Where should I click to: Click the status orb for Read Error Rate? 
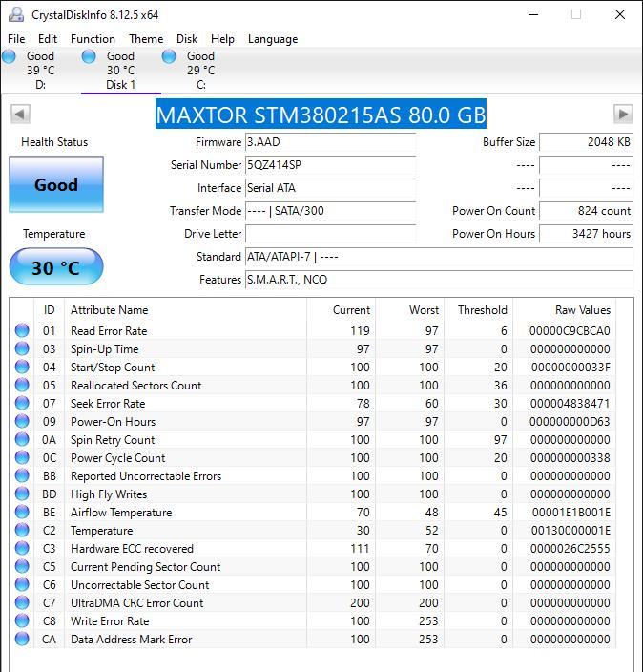(x=22, y=330)
